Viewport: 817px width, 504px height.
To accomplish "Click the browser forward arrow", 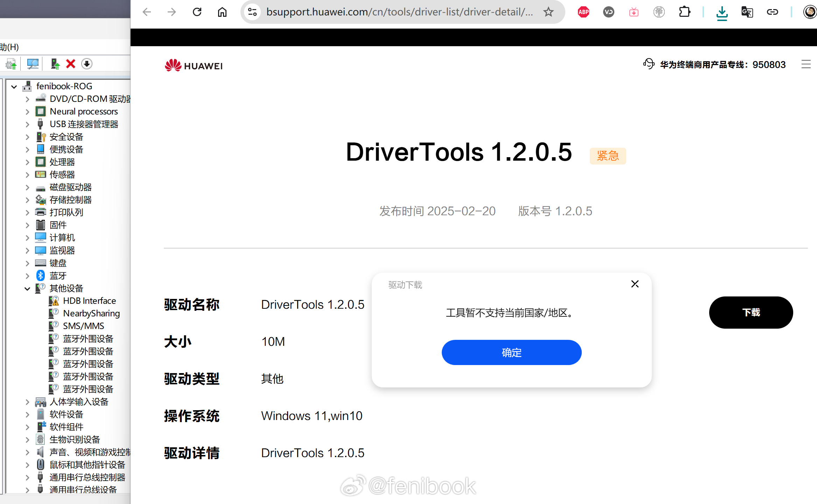I will (172, 12).
